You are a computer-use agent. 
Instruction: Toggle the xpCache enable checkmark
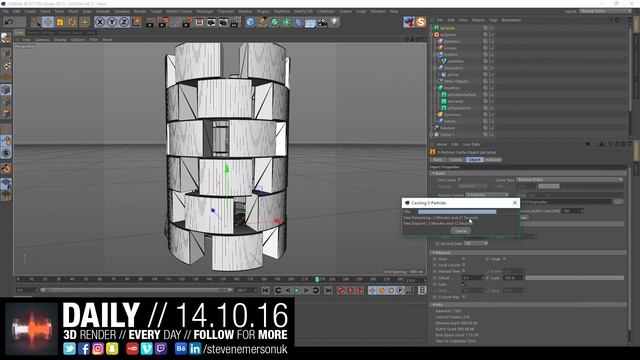click(x=492, y=28)
